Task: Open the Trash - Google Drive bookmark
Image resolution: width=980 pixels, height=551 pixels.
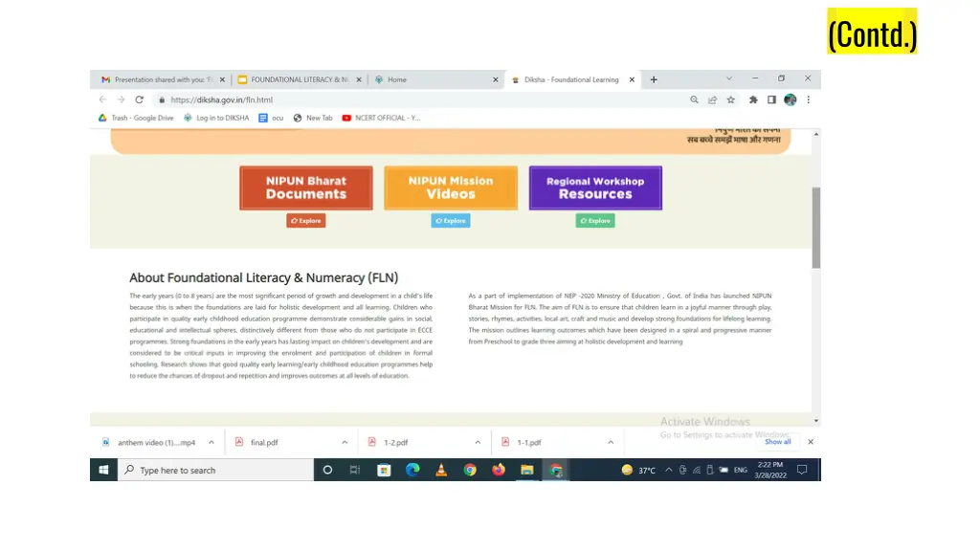Action: (x=136, y=118)
